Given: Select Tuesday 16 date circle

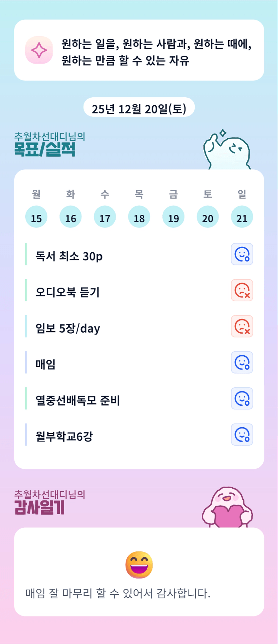Looking at the screenshot, I should pos(71,217).
